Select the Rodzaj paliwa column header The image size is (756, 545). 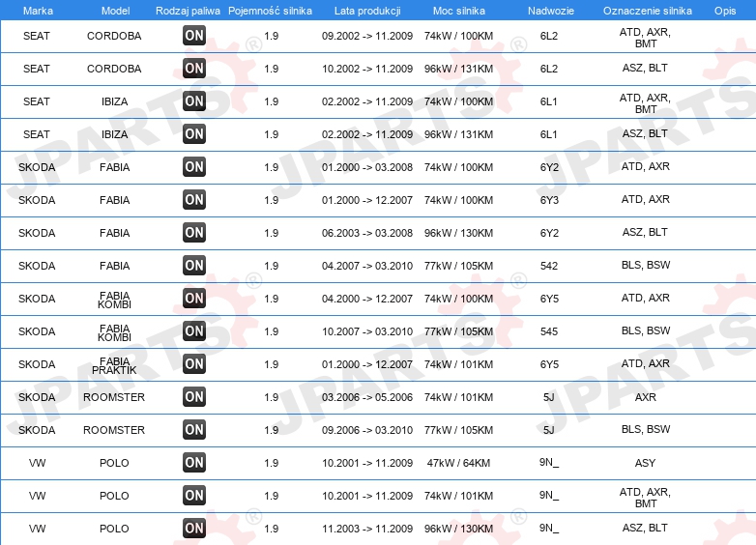[x=188, y=11]
